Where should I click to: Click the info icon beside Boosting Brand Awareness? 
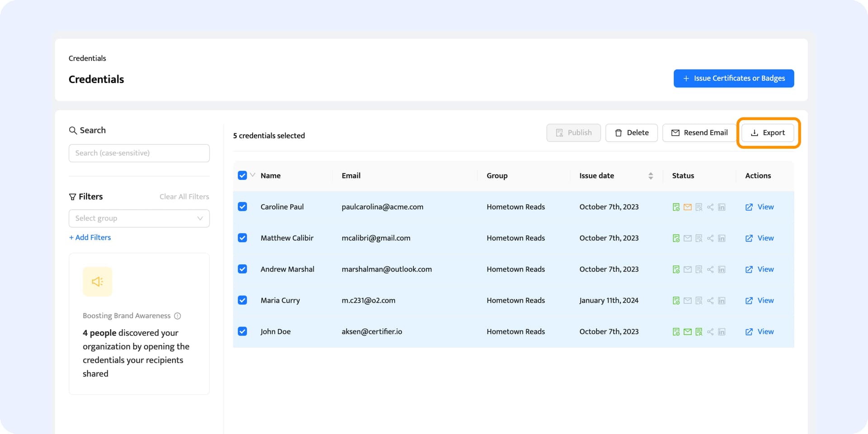pos(178,316)
